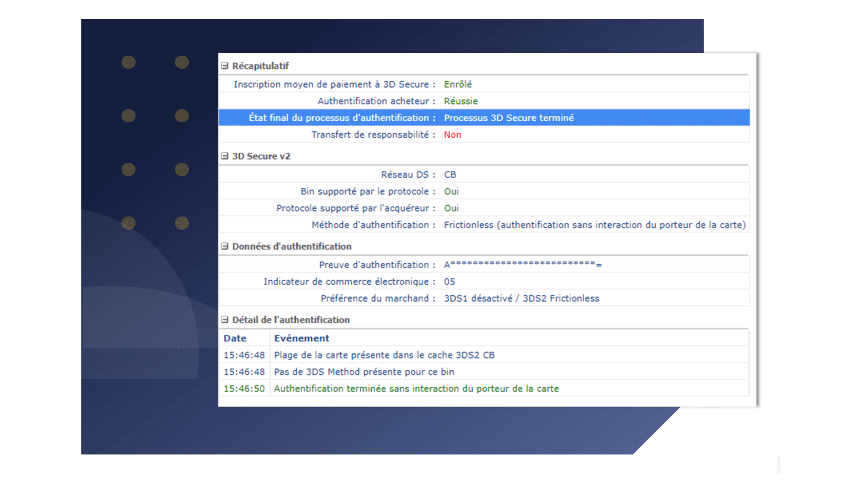The height and width of the screenshot is (488, 868).
Task: Select the 'Plage de la carte présente' event row
Action: coord(484,355)
